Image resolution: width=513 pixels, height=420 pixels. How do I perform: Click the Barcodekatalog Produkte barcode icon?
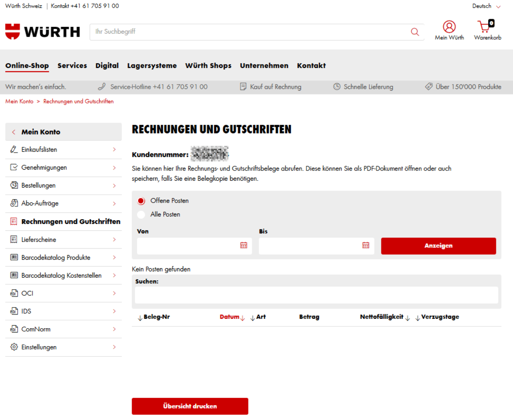(14, 258)
